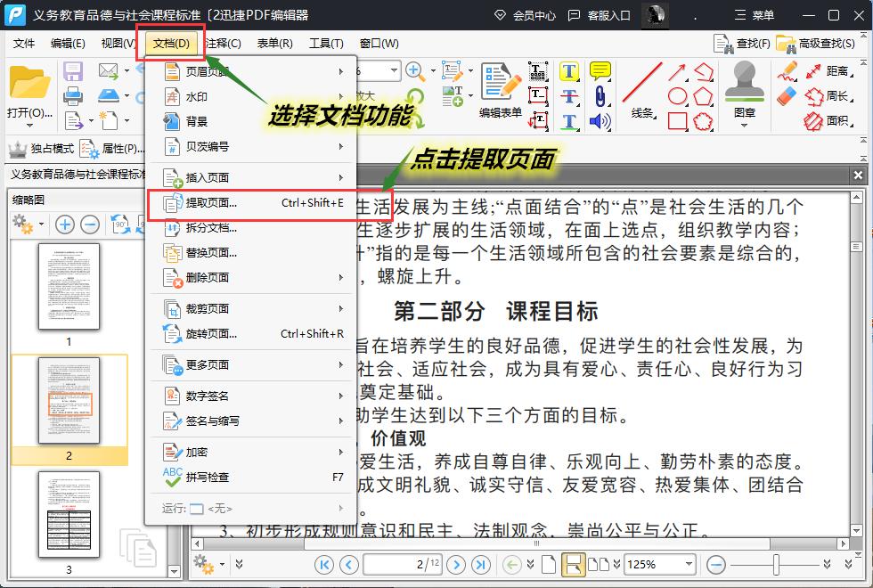Attach a file with the paperclip tool
The height and width of the screenshot is (588, 873).
pyautogui.click(x=600, y=96)
